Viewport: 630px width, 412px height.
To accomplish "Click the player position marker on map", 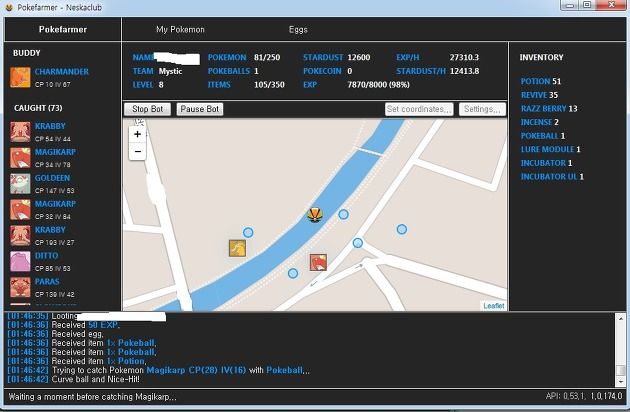I will pyautogui.click(x=315, y=215).
